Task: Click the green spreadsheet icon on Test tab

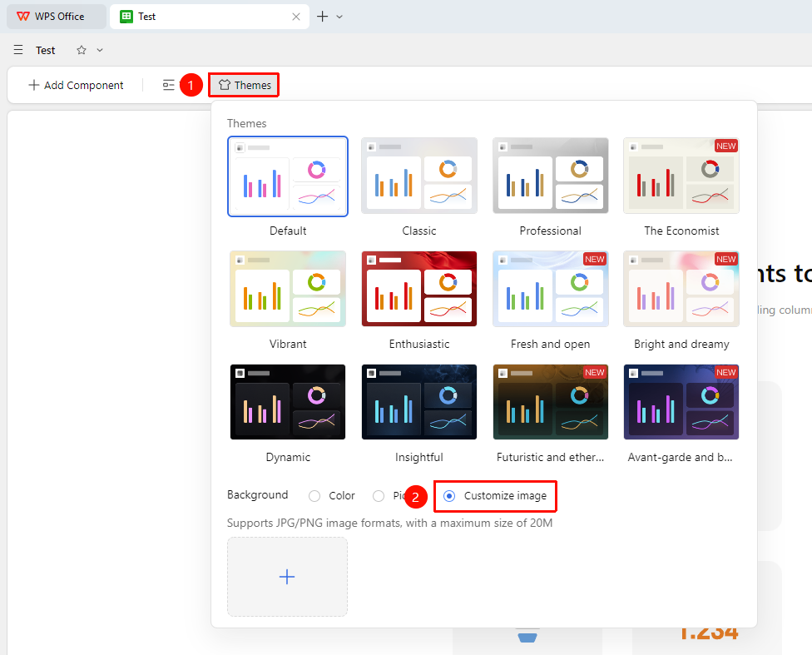Action: pos(126,17)
